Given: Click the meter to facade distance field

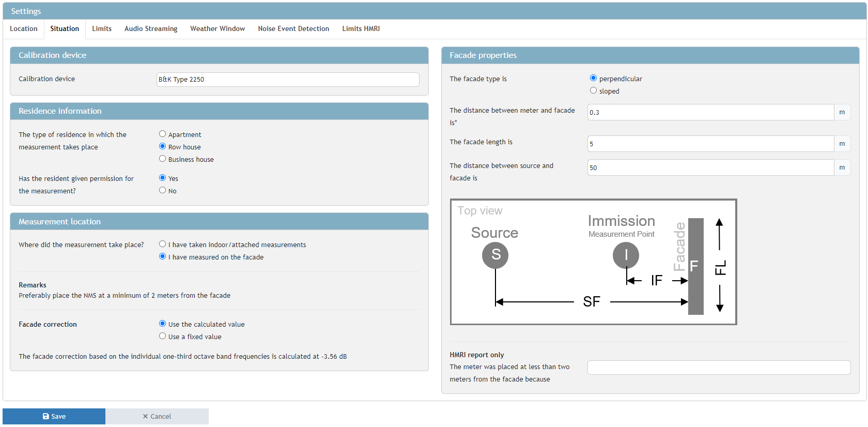Looking at the screenshot, I should (710, 112).
